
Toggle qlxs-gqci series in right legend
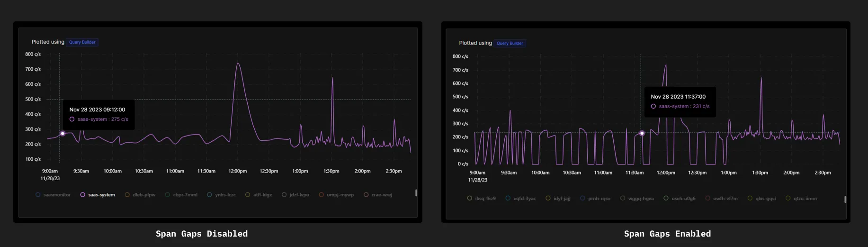tap(761, 199)
